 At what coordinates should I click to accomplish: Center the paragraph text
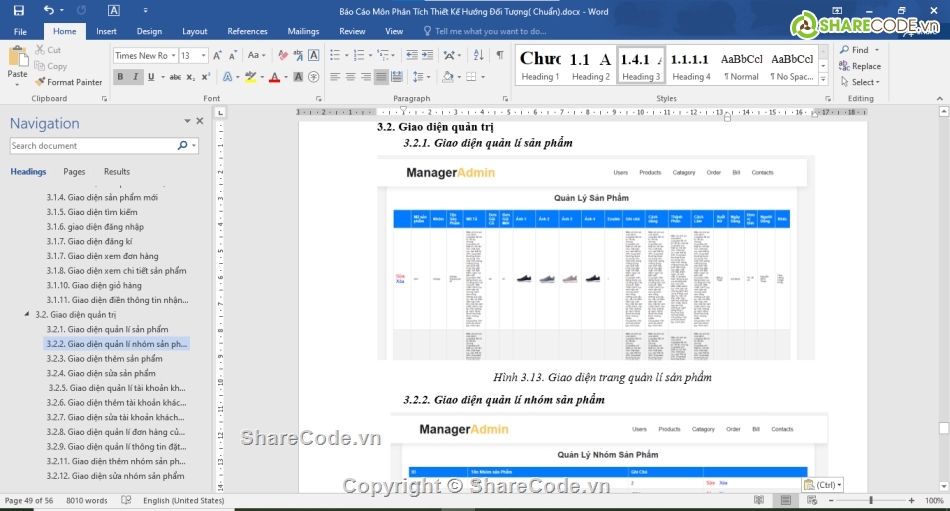[x=350, y=77]
